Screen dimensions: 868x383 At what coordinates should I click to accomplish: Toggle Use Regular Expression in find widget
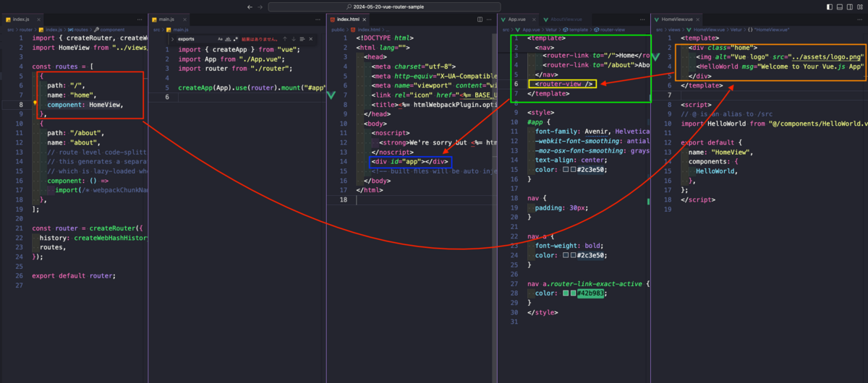point(236,39)
